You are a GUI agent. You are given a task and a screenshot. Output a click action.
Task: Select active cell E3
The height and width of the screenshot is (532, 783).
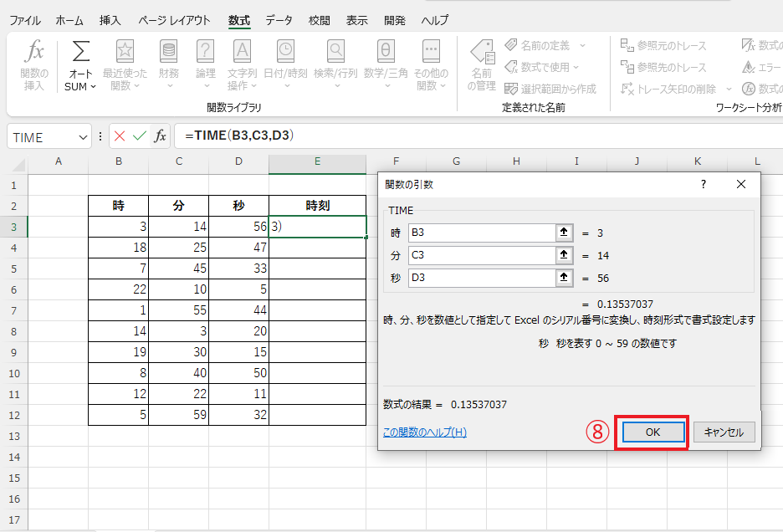(318, 227)
